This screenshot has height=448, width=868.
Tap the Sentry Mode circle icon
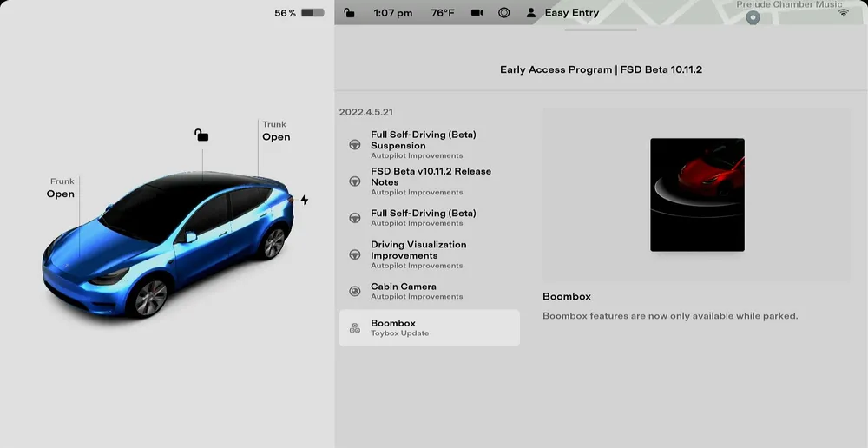pos(503,13)
